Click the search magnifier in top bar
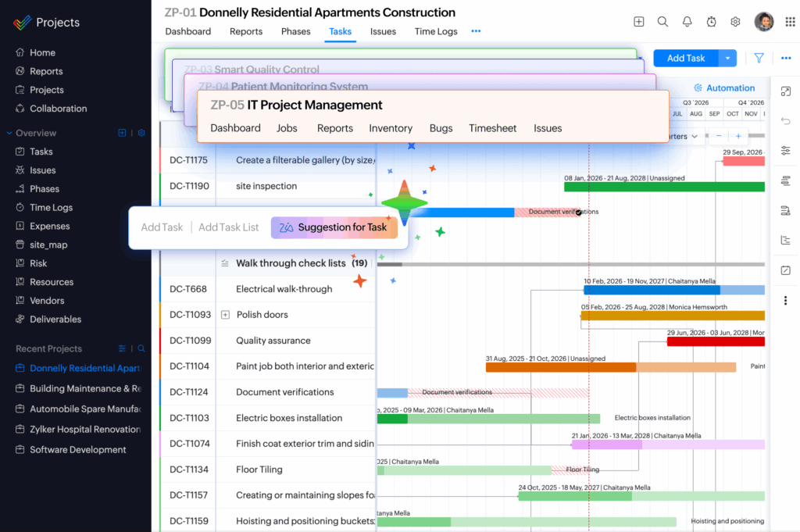The width and height of the screenshot is (800, 532). (662, 22)
